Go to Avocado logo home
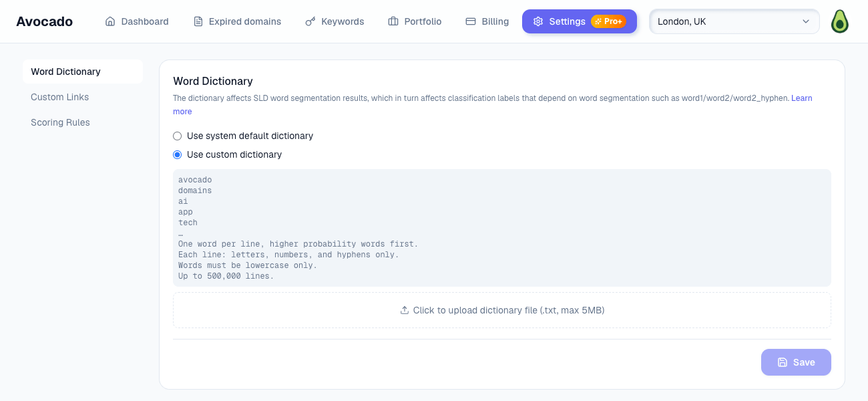 point(45,21)
